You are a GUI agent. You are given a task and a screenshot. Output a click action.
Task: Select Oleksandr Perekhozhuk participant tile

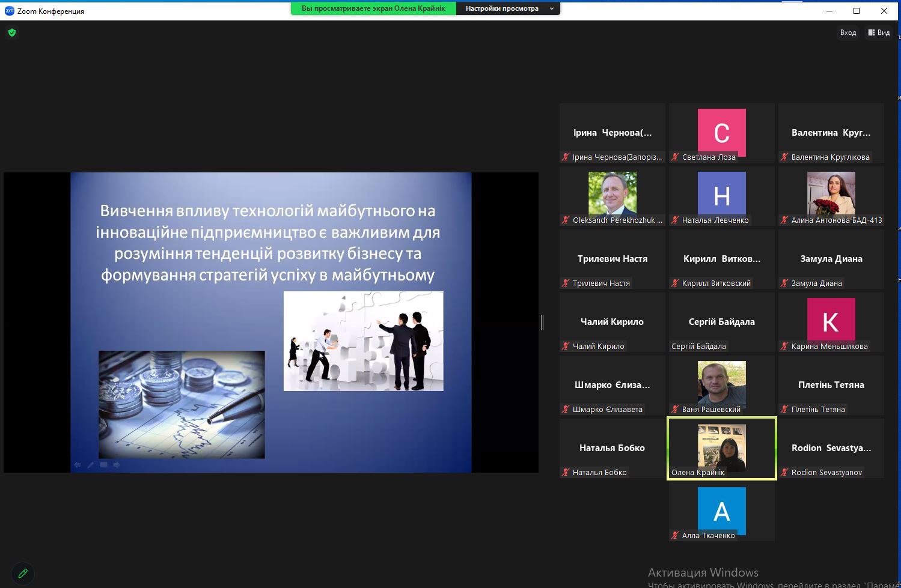pyautogui.click(x=612, y=196)
